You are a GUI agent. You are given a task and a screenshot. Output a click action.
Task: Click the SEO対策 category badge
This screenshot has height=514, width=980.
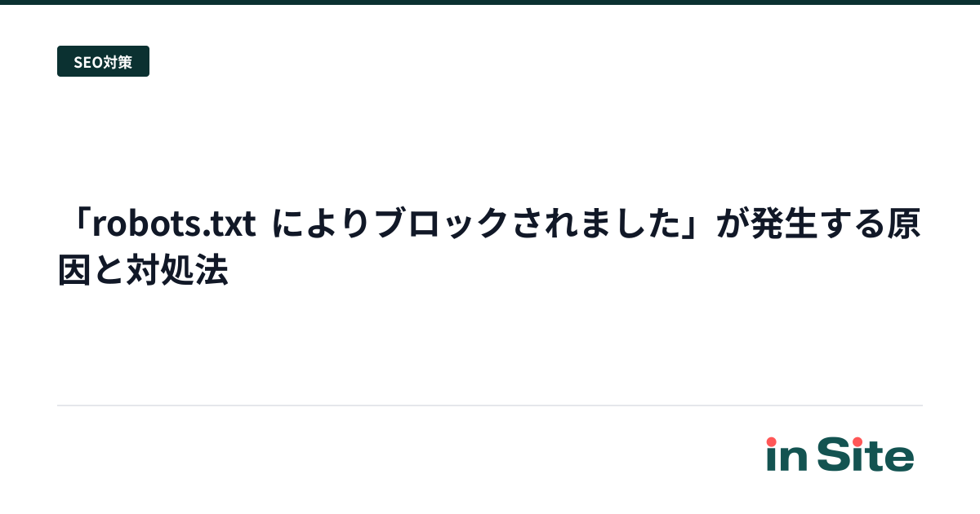[x=103, y=61]
